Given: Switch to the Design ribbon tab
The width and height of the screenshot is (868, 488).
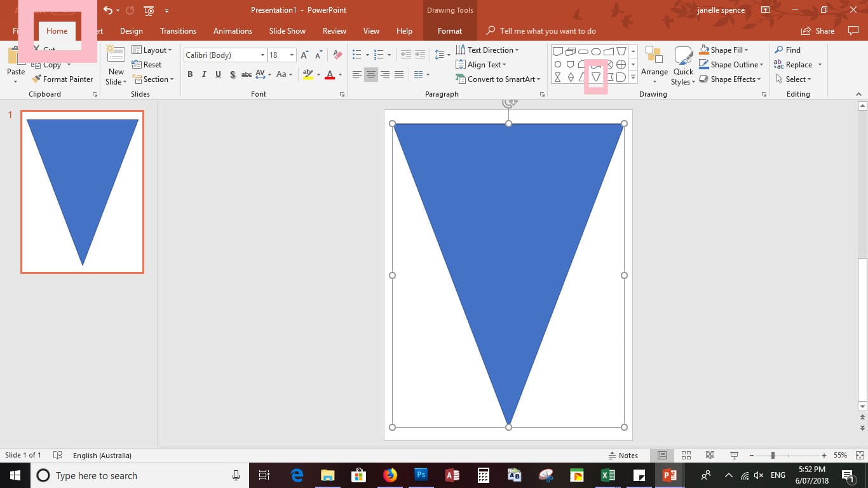Looking at the screenshot, I should 131,30.
